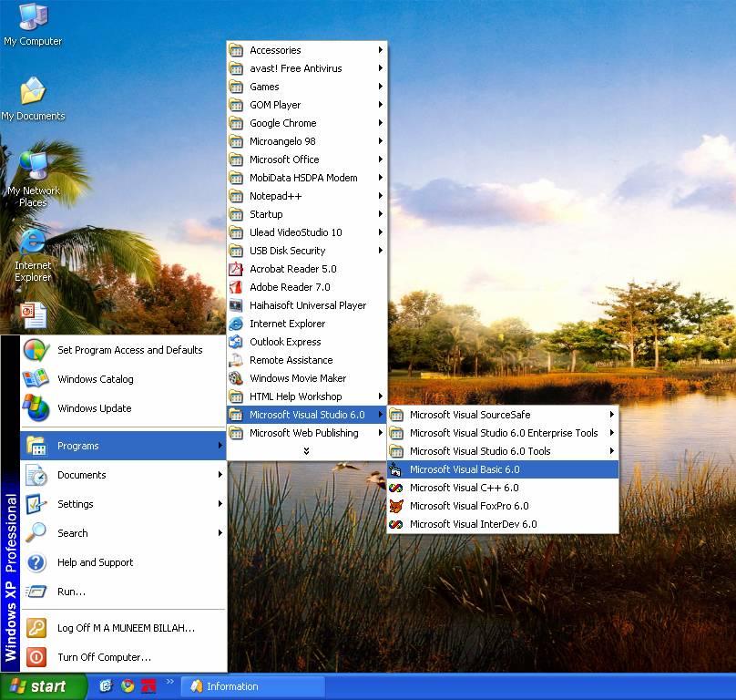
Task: Click Windows Movie Maker icon
Action: point(236,378)
